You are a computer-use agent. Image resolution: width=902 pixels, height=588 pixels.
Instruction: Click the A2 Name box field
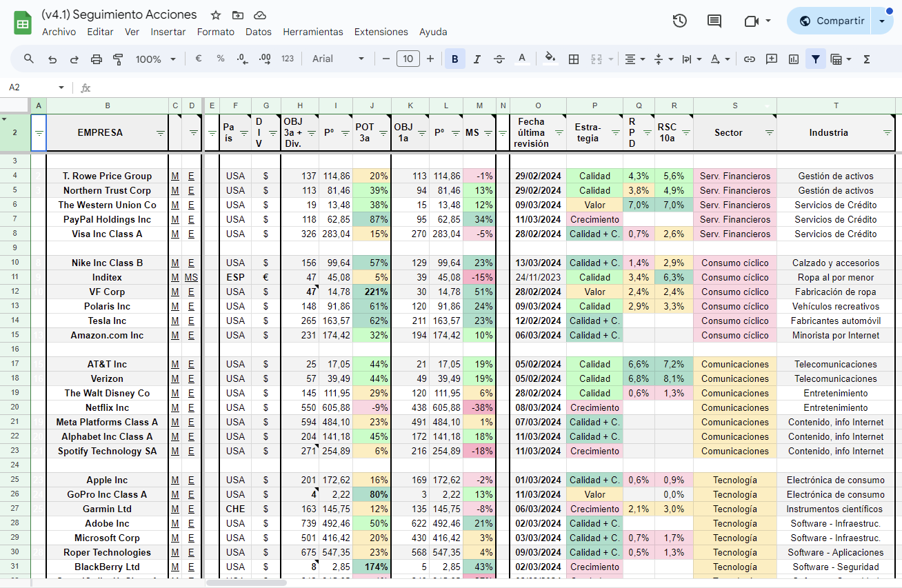tap(31, 88)
